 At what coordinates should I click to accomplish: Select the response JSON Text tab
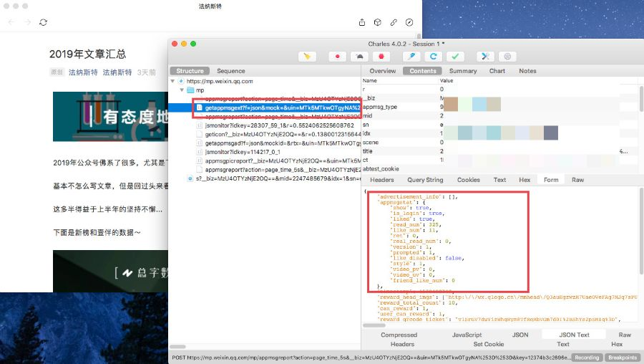(x=574, y=335)
